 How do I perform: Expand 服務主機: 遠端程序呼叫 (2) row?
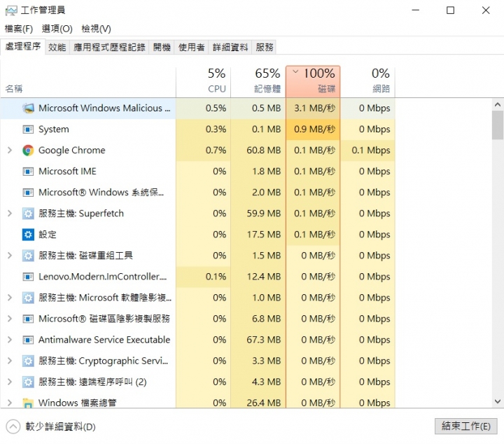(x=10, y=382)
